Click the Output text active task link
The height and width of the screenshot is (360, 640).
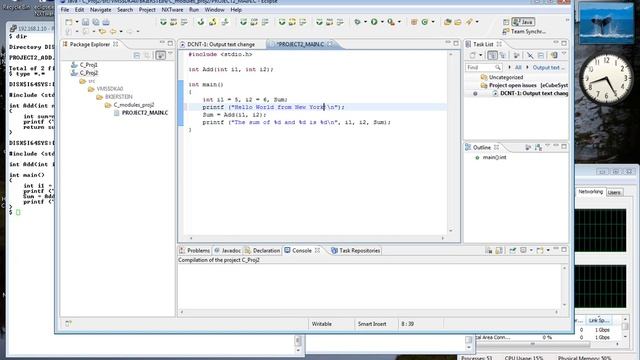[x=549, y=67]
